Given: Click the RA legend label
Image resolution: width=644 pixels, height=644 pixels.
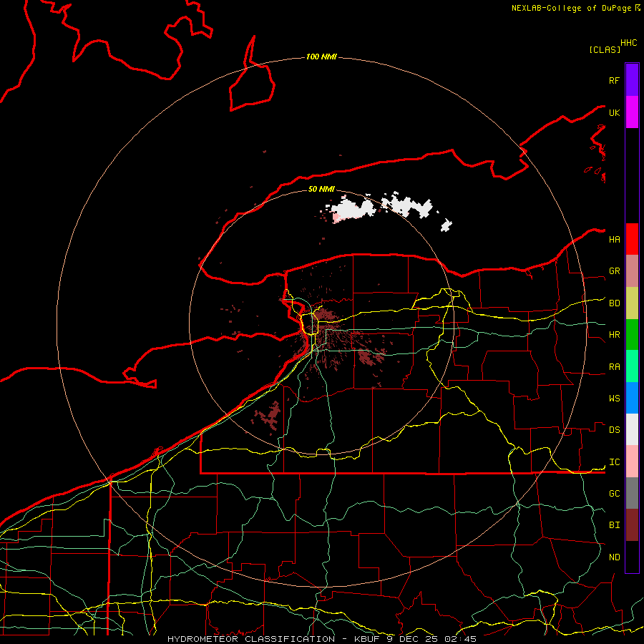Looking at the screenshot, I should click(x=614, y=367).
